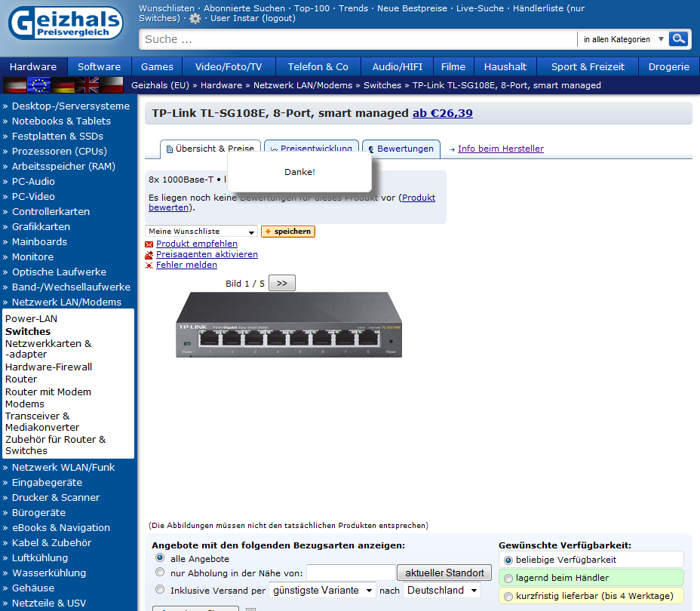Open Power-LAN subcategory
Viewport: 700px width, 611px height.
(31, 318)
